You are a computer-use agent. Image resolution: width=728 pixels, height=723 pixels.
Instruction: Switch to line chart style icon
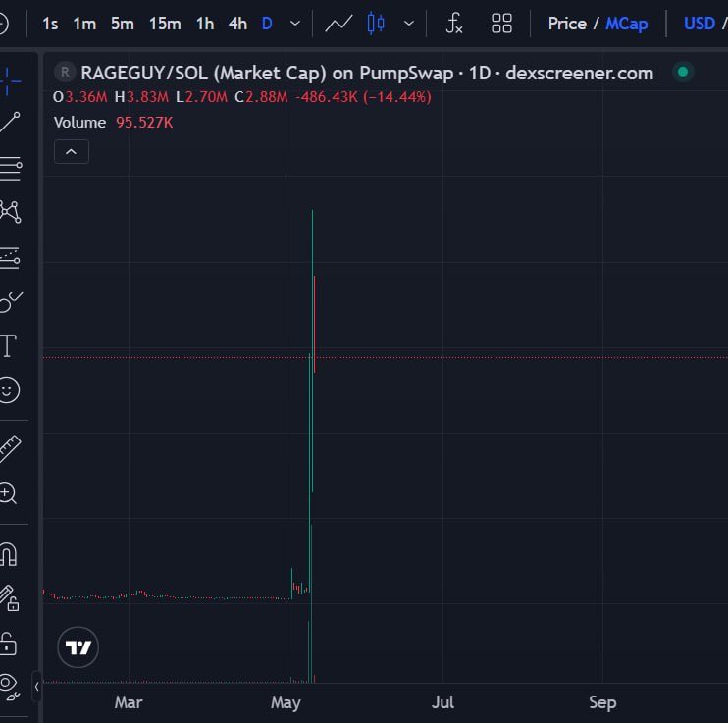point(338,24)
